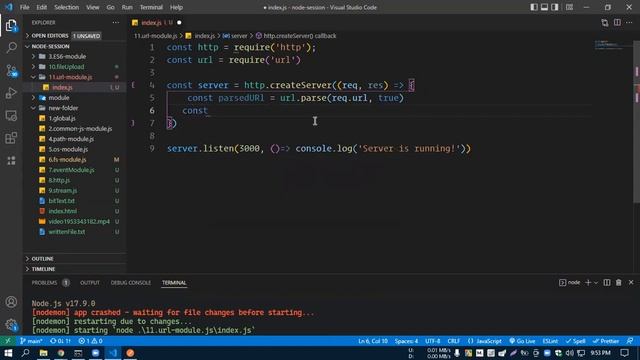Open the Explorer view in activity bar
This screenshot has width=640, height=360.
click(x=11, y=26)
